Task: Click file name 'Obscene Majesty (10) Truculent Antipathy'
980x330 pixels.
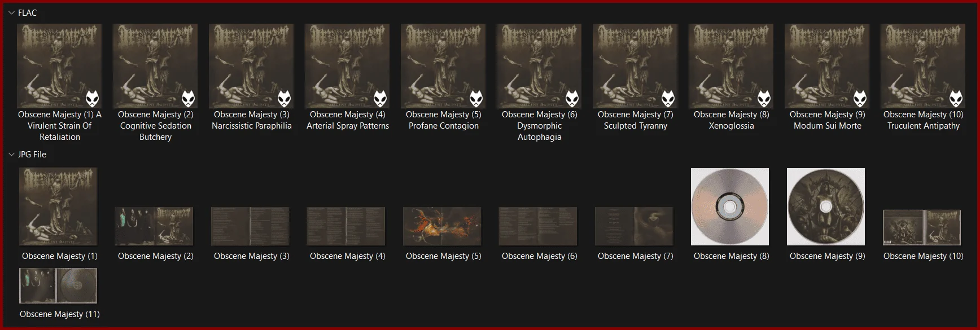Action: click(x=924, y=120)
